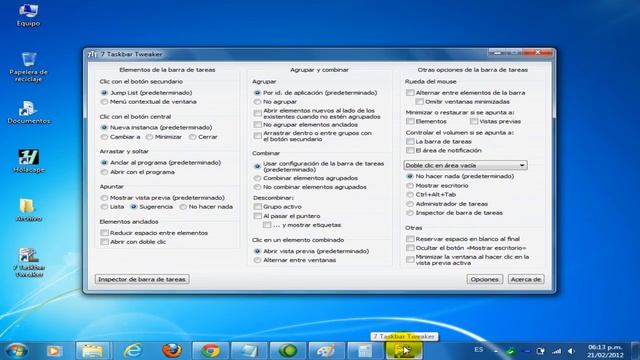Image resolution: width=640 pixels, height=360 pixels.
Task: Open Doble clic en área vacía dropdown
Action: [x=465, y=165]
